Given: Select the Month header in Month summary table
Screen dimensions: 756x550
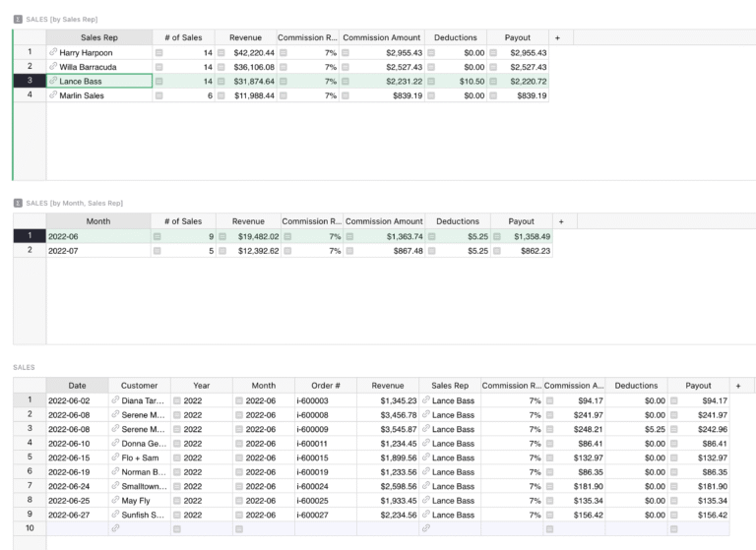Looking at the screenshot, I should click(x=98, y=221).
